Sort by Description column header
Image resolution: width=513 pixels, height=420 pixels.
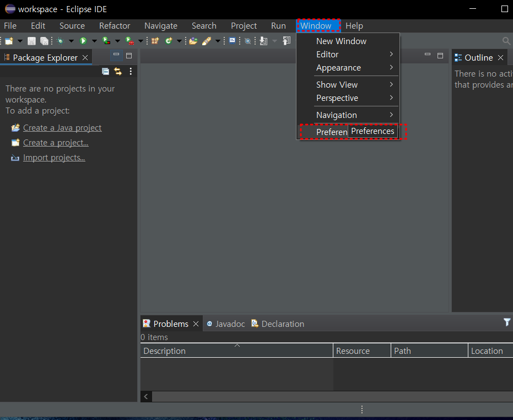coord(236,351)
